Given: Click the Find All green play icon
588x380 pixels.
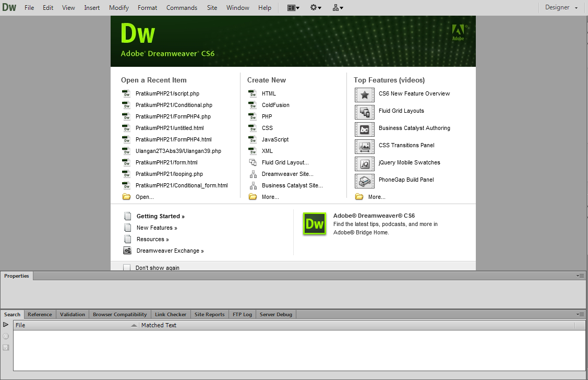Looking at the screenshot, I should pos(6,325).
